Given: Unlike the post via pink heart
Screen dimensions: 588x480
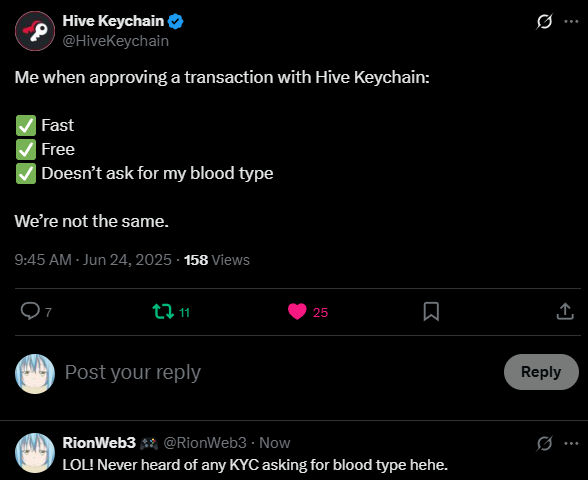Looking at the screenshot, I should tap(297, 312).
